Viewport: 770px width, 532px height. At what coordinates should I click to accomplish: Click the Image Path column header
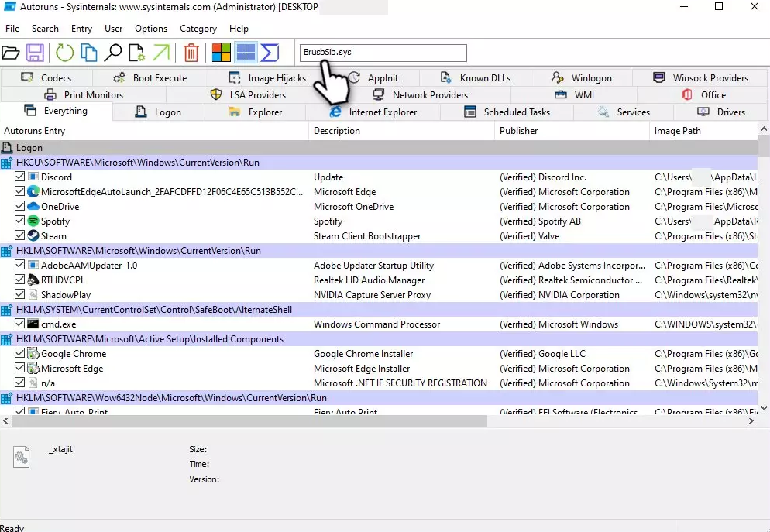(x=678, y=131)
